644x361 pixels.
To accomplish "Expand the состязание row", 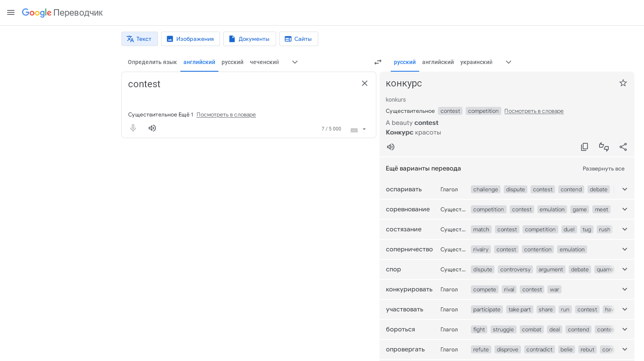I will tap(625, 229).
